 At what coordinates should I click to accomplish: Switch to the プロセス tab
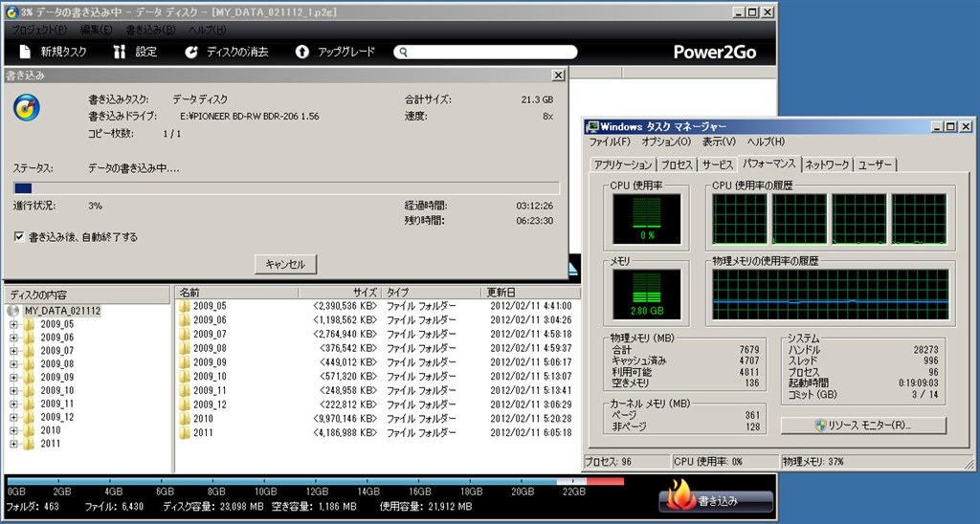[677, 164]
